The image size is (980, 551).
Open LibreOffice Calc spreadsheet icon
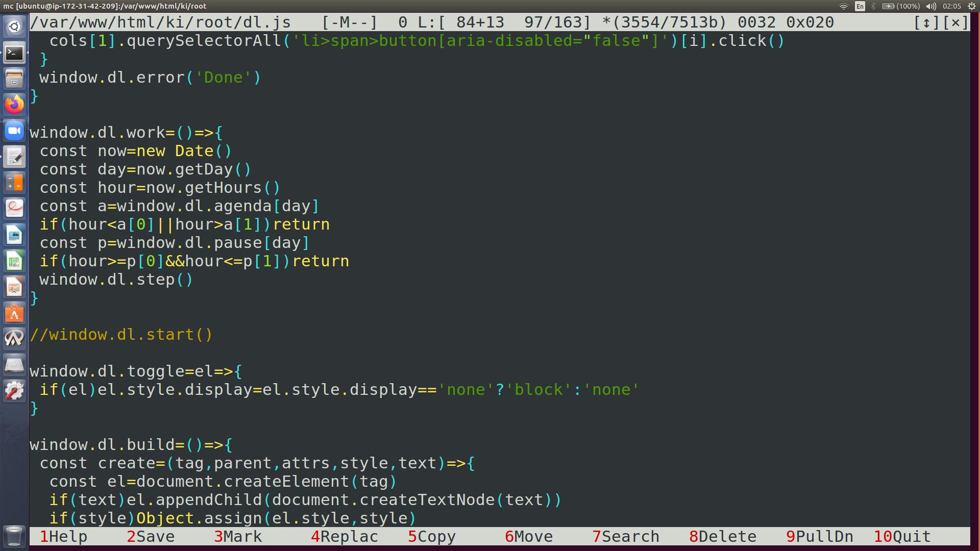[14, 261]
